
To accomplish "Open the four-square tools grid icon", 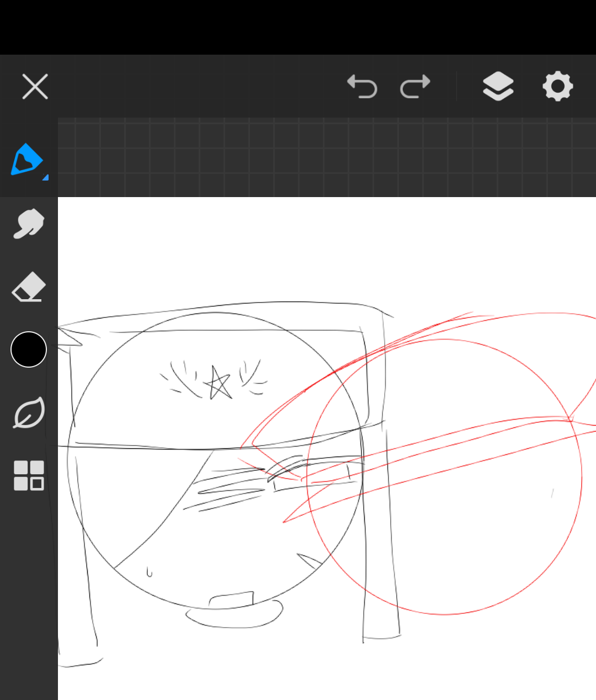I will point(29,475).
